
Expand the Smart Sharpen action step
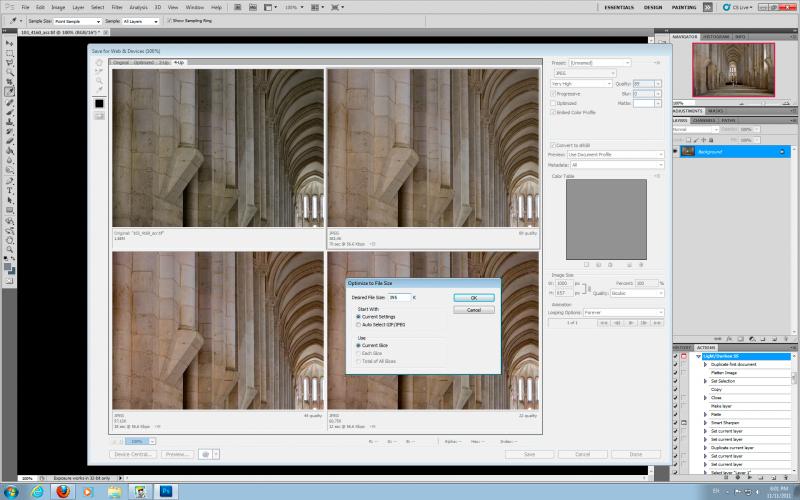tap(706, 423)
